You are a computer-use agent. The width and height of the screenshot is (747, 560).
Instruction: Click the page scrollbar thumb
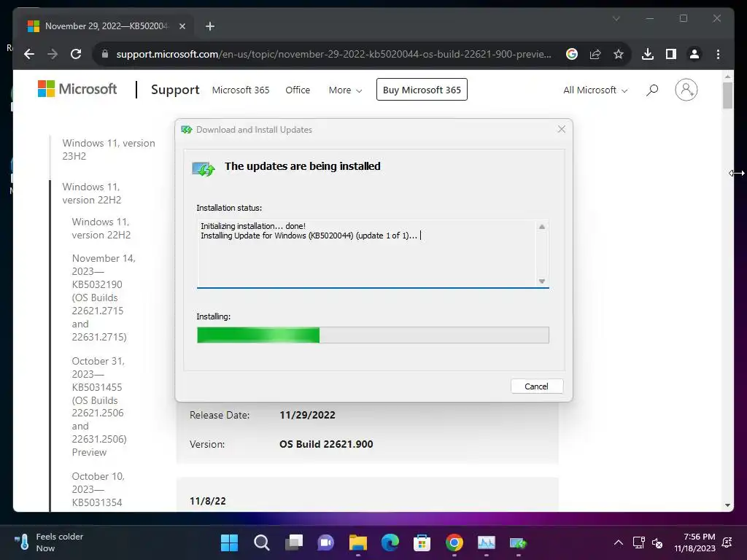tap(727, 96)
